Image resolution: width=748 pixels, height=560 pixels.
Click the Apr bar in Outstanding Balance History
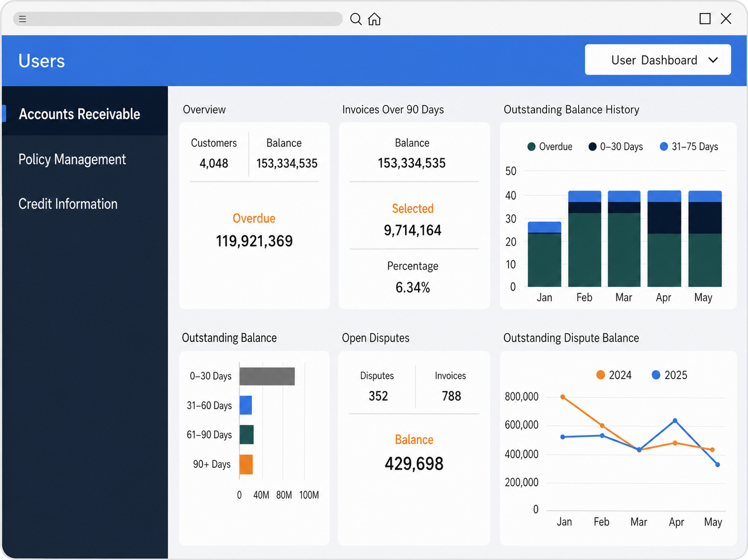[664, 238]
